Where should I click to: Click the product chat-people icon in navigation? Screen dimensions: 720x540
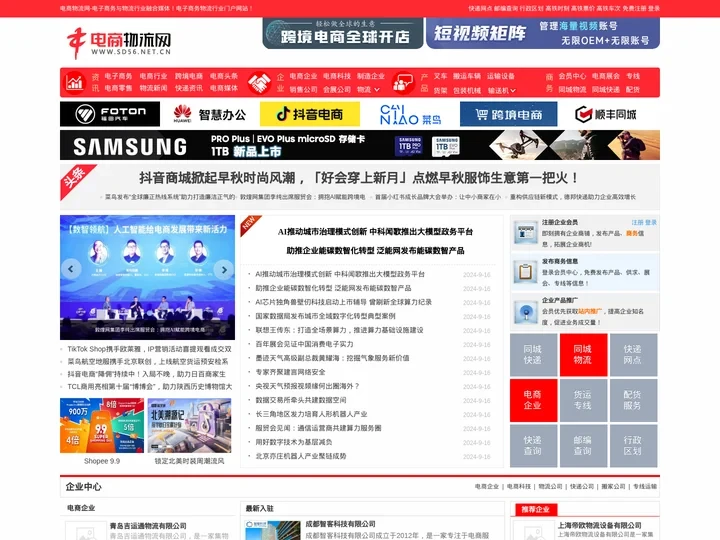403,83
